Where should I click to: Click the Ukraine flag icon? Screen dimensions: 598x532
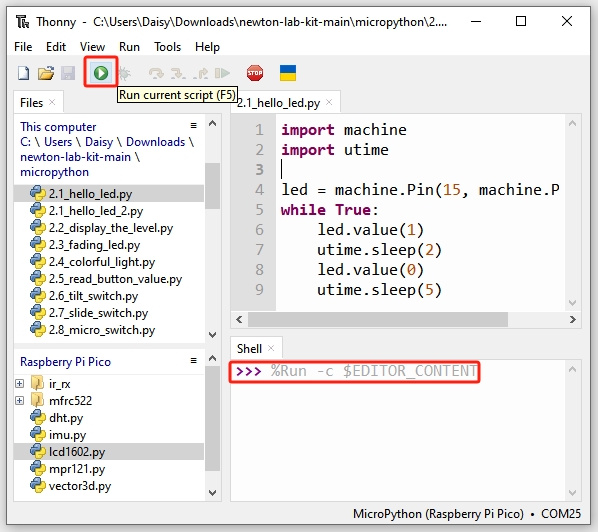click(x=288, y=73)
